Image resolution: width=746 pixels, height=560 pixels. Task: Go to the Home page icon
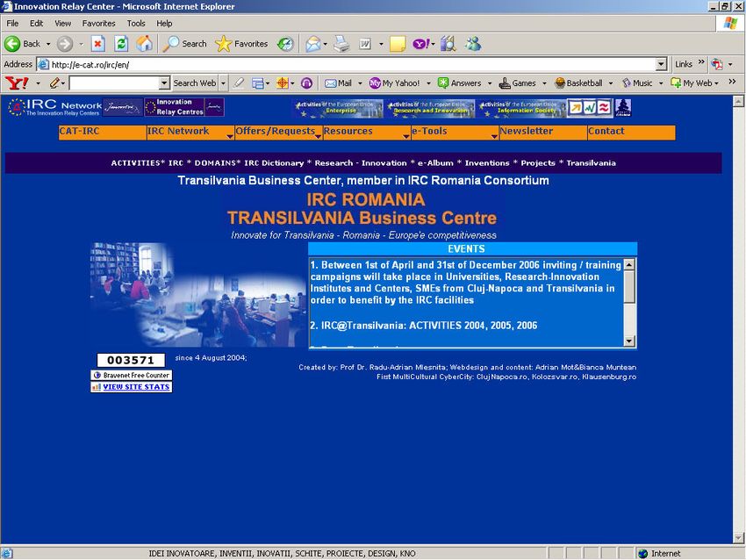tap(144, 44)
